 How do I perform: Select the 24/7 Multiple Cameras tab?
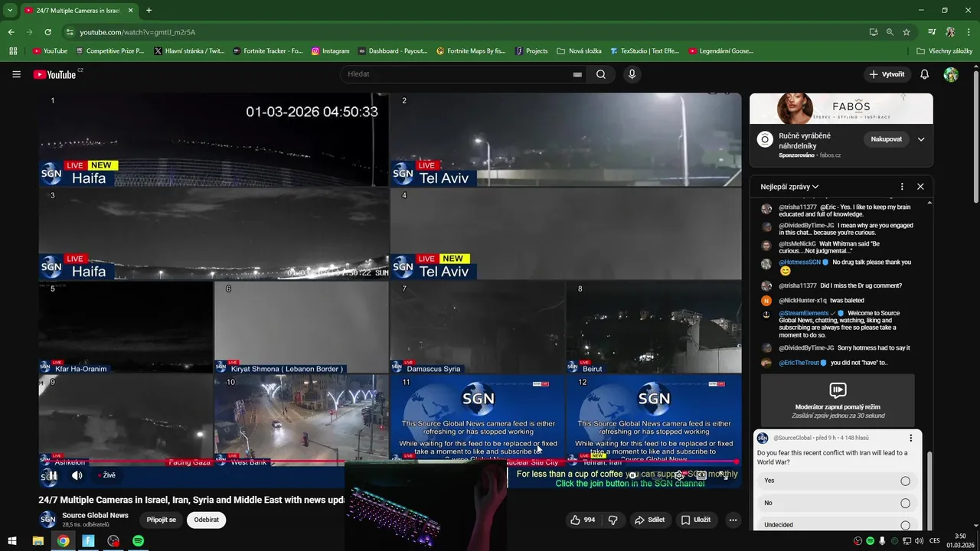[x=79, y=11]
